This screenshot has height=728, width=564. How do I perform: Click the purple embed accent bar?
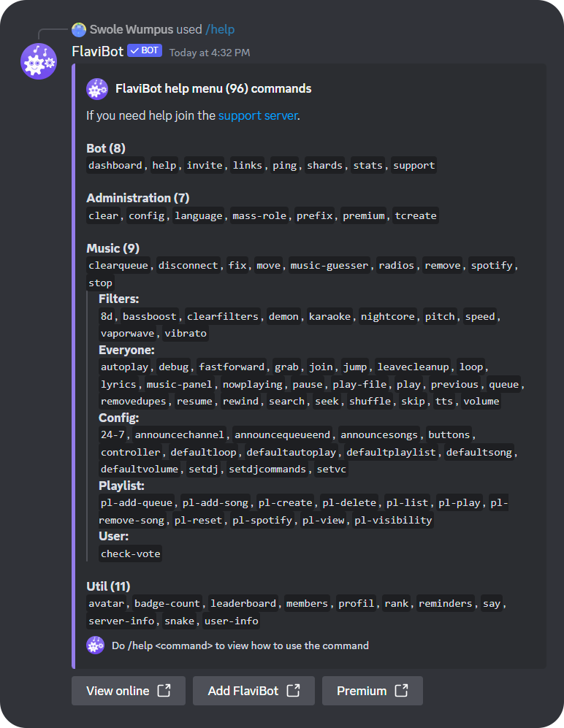[x=74, y=365]
